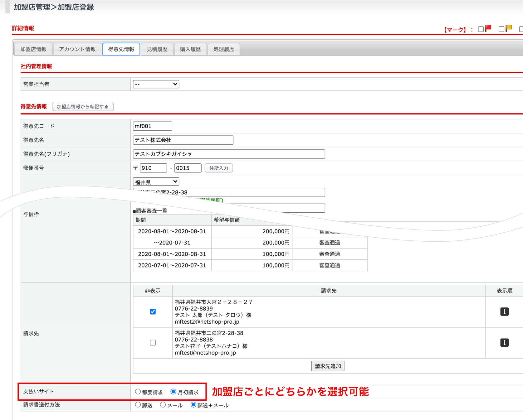Click the address text 福井県福井市二の宮2-28-38
The height and width of the screenshot is (420, 523).
pyautogui.click(x=209, y=333)
